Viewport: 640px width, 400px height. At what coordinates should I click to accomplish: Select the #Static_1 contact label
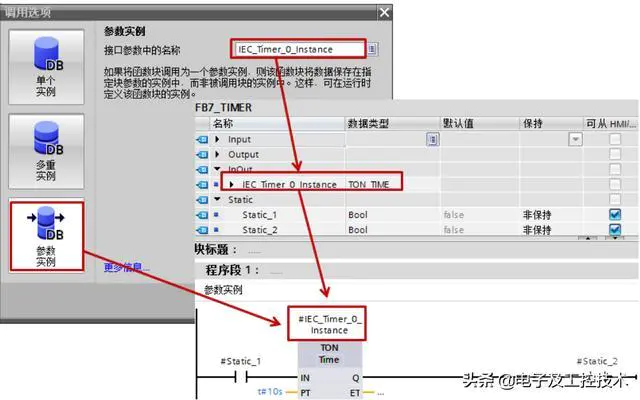(x=240, y=361)
